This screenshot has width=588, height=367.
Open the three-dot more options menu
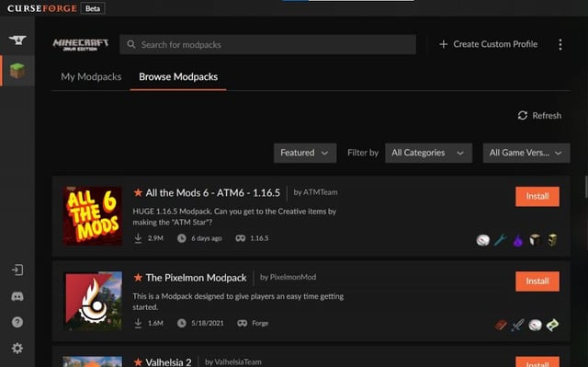[560, 44]
